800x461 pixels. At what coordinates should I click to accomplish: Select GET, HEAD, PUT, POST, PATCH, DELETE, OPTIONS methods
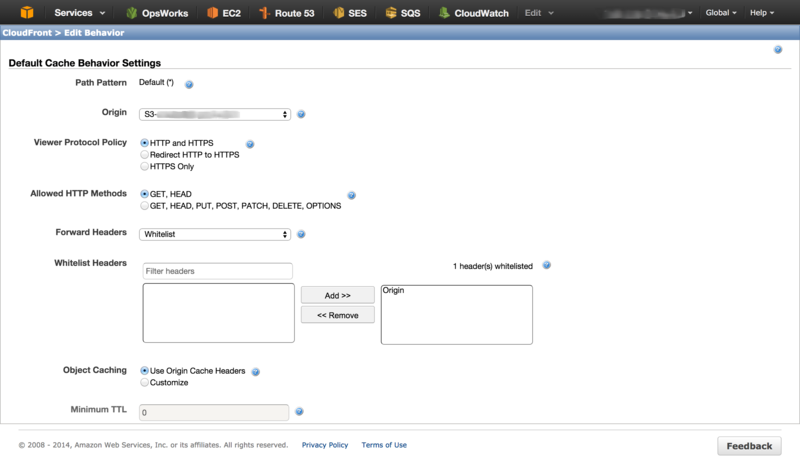click(x=144, y=206)
